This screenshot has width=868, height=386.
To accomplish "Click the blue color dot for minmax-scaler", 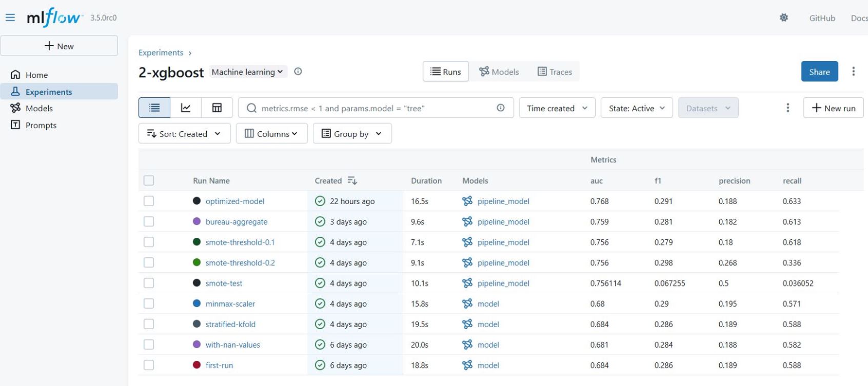I will coord(196,303).
